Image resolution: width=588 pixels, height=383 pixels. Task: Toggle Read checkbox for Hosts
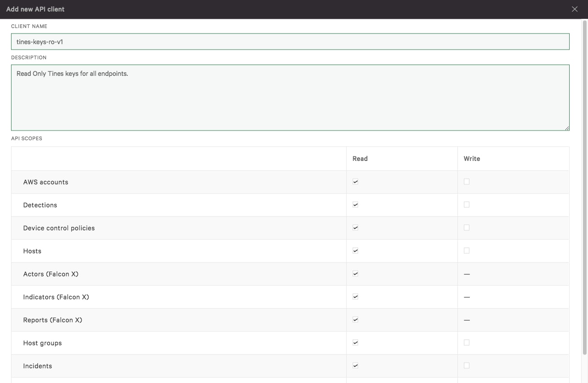355,251
